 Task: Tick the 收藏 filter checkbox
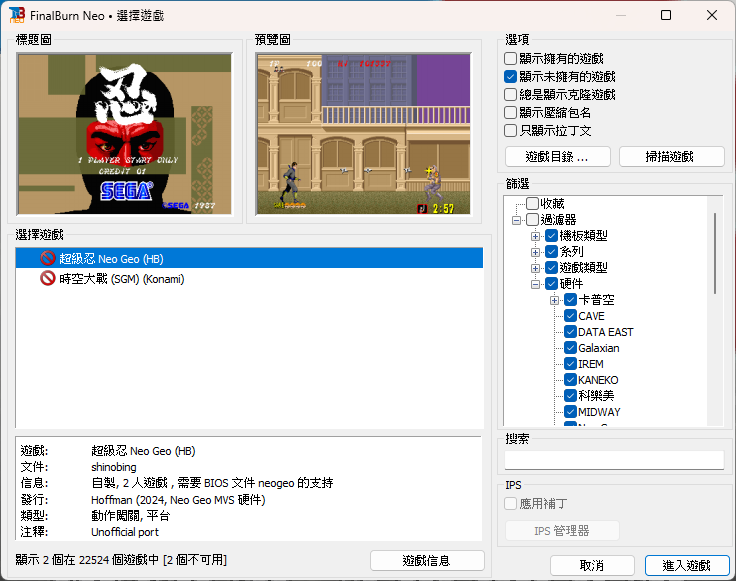[x=532, y=203]
